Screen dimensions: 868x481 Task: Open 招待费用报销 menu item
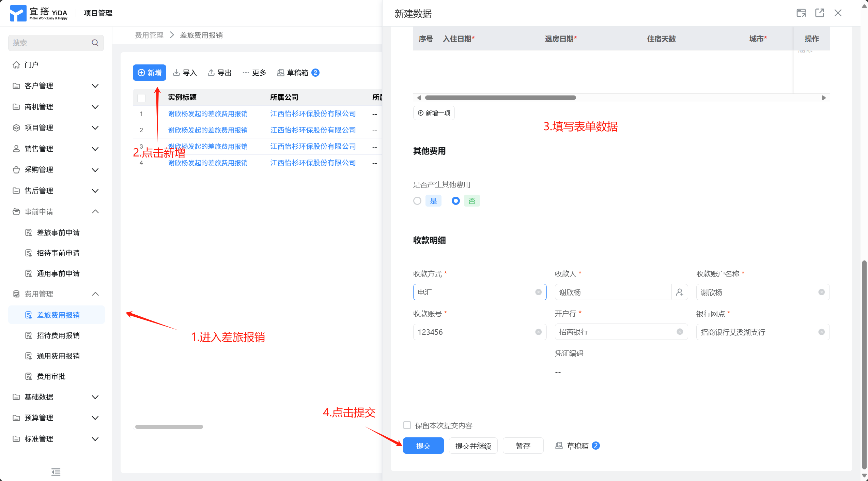tap(58, 335)
